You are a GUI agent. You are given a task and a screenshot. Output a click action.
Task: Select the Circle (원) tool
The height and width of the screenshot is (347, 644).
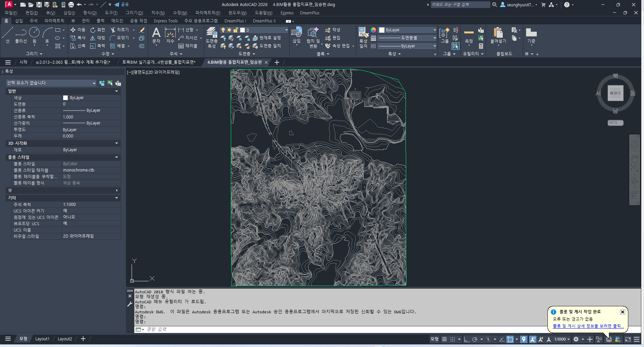[x=34, y=35]
